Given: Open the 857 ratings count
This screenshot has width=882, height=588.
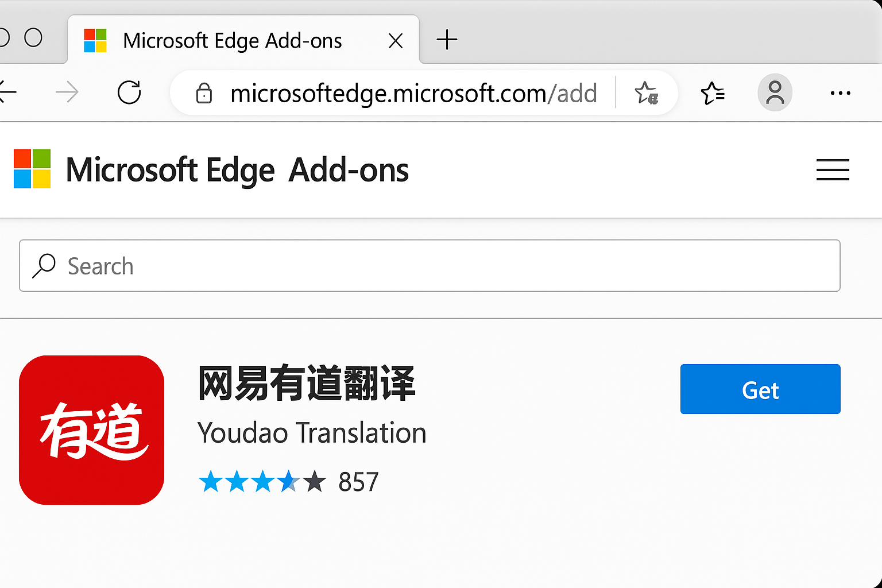Looking at the screenshot, I should 358,482.
